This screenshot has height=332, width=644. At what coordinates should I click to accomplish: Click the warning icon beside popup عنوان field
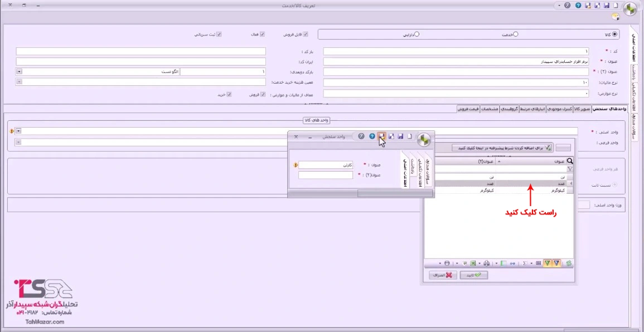click(296, 165)
